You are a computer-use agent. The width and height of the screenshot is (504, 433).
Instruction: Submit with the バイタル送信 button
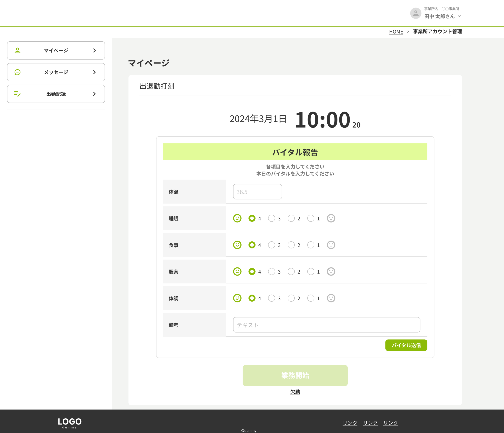406,345
